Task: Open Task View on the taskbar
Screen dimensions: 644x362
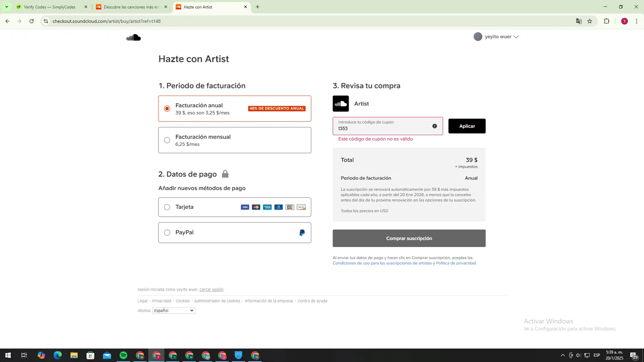Action: tap(24, 355)
